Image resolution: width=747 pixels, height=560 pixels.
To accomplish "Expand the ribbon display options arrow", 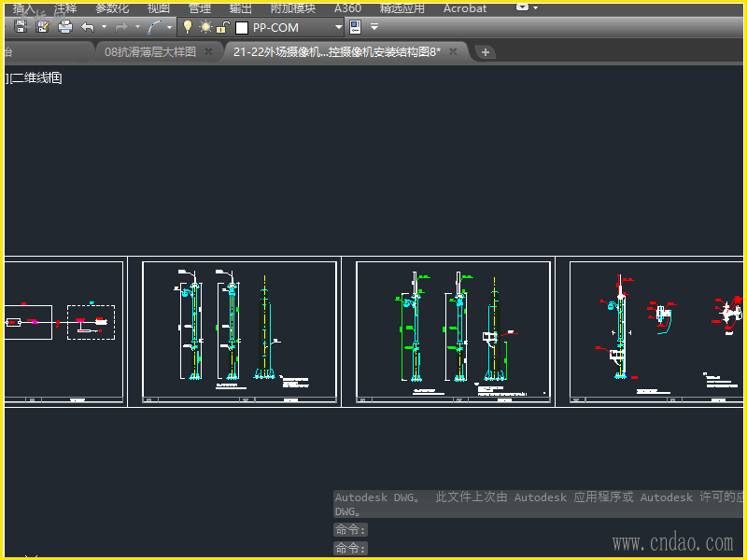I will [x=535, y=7].
